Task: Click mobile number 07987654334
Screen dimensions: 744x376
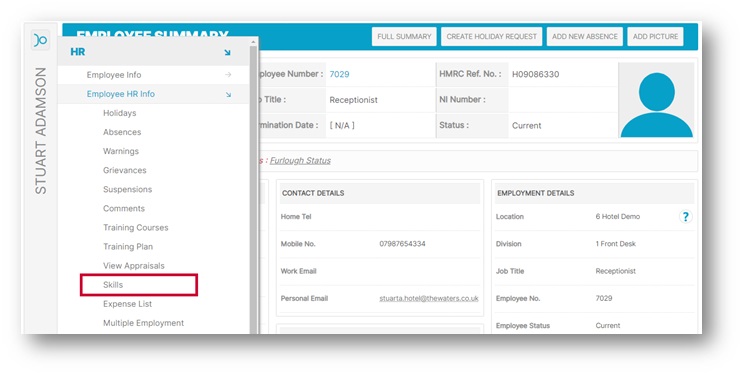Action: pyautogui.click(x=402, y=244)
